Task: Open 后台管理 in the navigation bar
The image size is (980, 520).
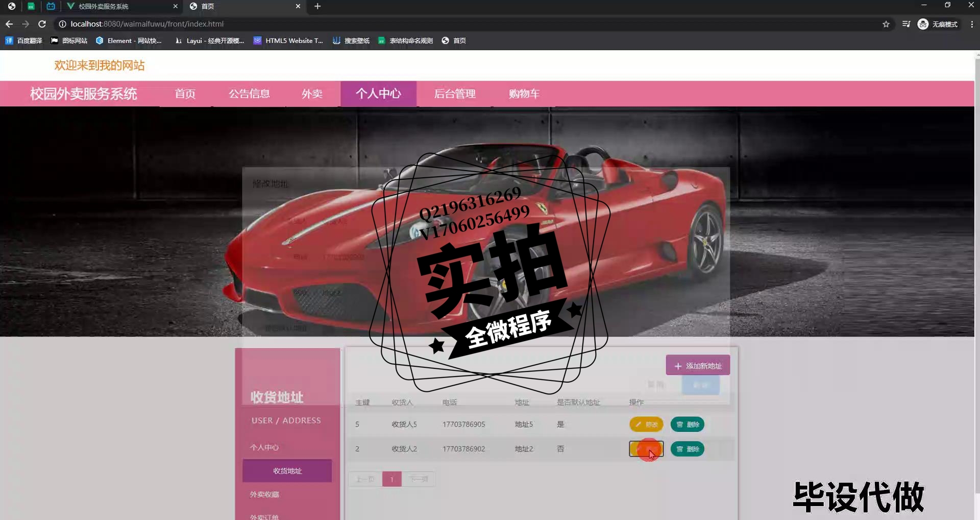Action: click(x=454, y=93)
